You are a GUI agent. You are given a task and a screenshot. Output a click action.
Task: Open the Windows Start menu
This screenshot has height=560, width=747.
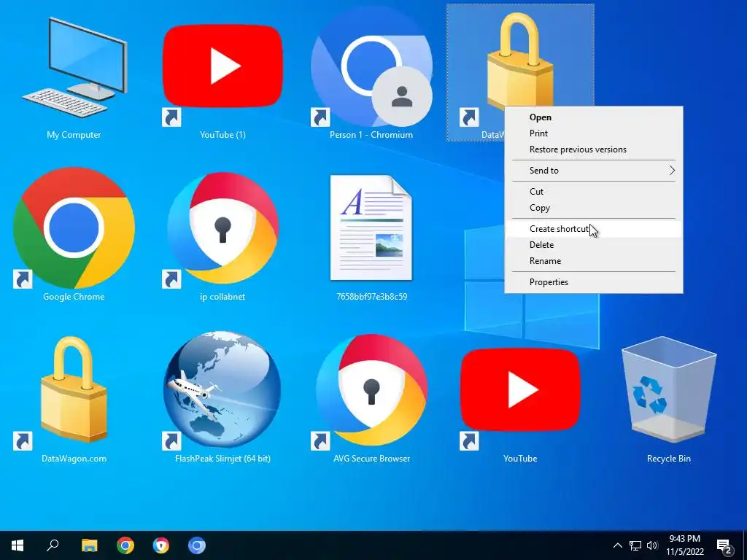18,545
